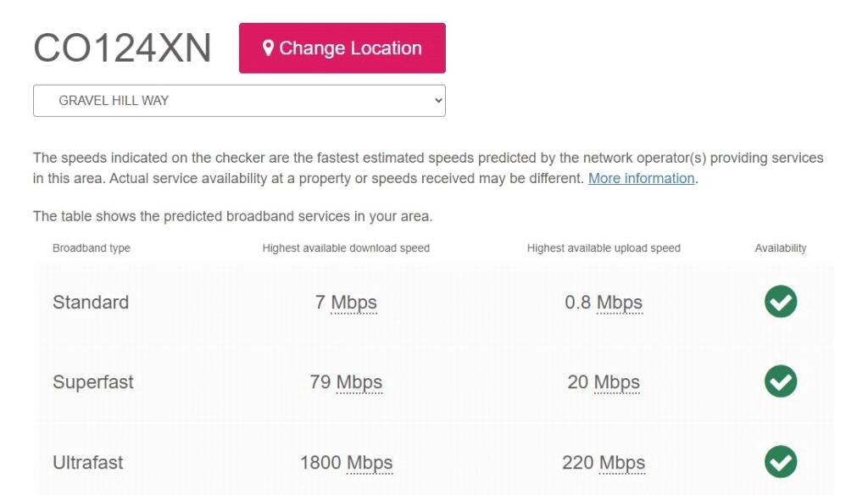This screenshot has height=495, width=868.
Task: Click the Mbps abbreviation beside 20 upload
Action: point(617,382)
